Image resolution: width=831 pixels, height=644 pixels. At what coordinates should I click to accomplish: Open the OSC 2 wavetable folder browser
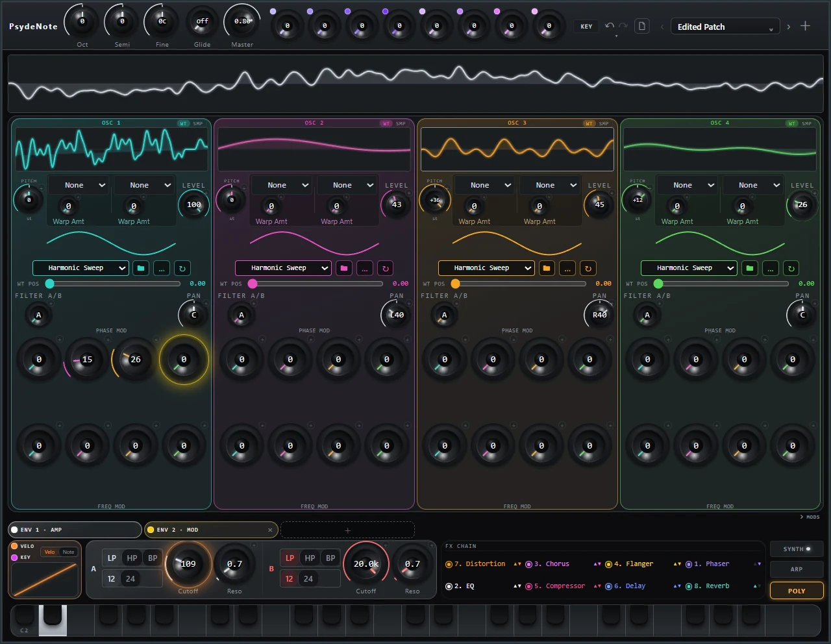coord(344,268)
